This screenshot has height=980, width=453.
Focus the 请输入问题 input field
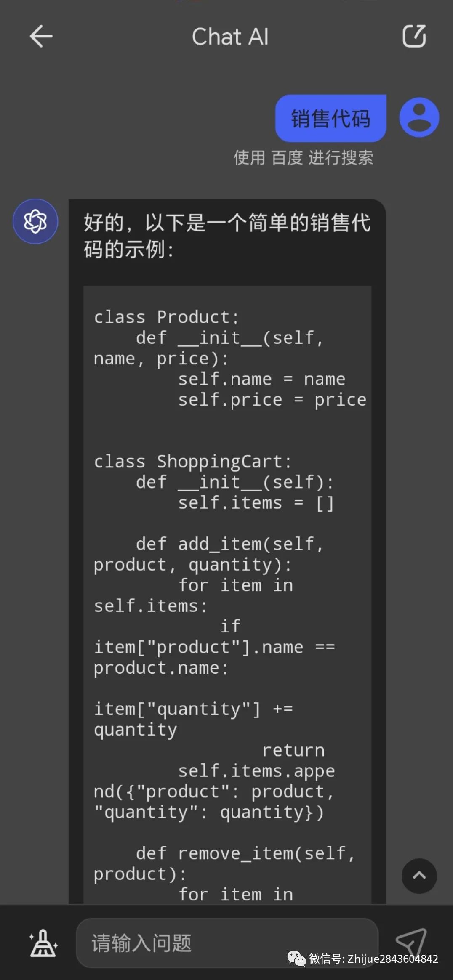tap(227, 943)
